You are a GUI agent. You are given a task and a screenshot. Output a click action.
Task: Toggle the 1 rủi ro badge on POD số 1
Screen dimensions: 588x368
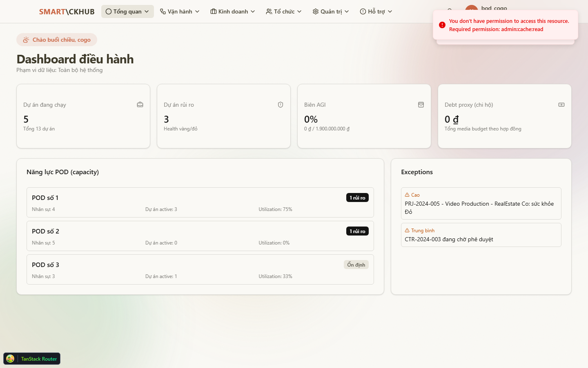[357, 197]
